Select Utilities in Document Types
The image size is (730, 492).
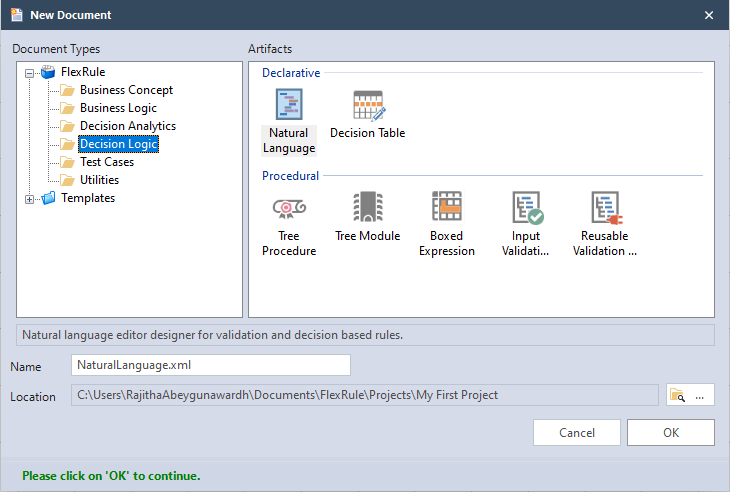[x=100, y=180]
